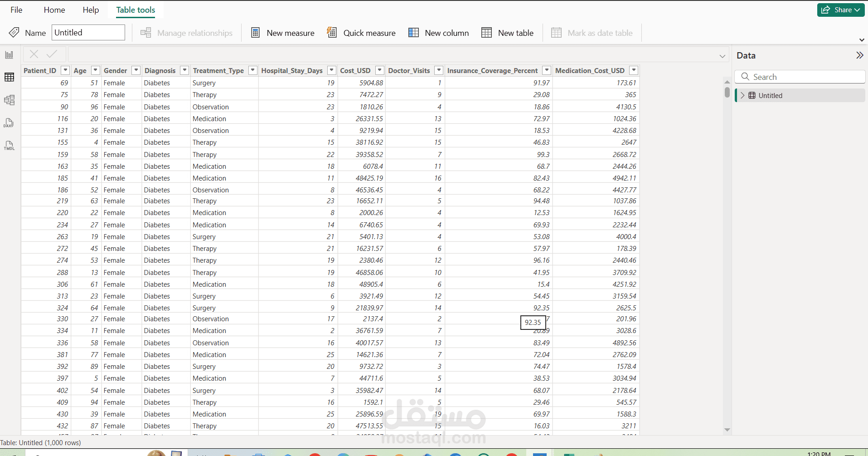Open the Model view icon in sidebar
Image resolution: width=868 pixels, height=456 pixels.
9,100
